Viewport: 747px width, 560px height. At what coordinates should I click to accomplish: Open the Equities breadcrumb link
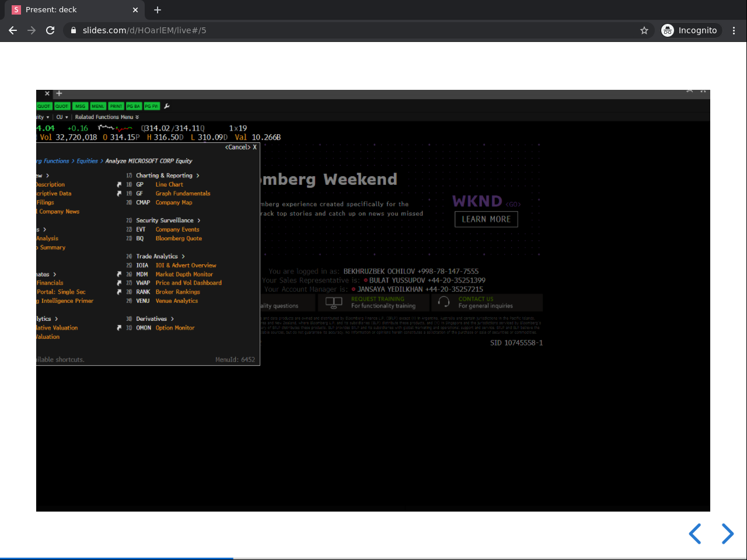[87, 161]
